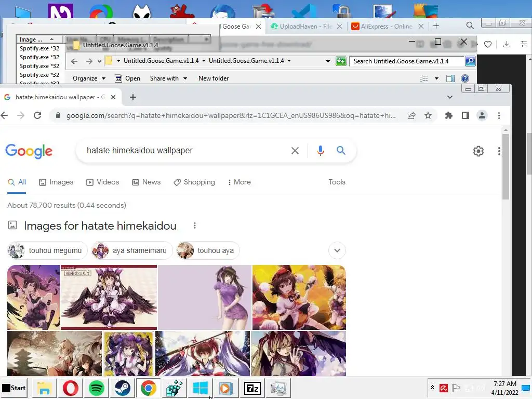Open Google quick settings gear
This screenshot has width=532, height=399.
tap(478, 151)
